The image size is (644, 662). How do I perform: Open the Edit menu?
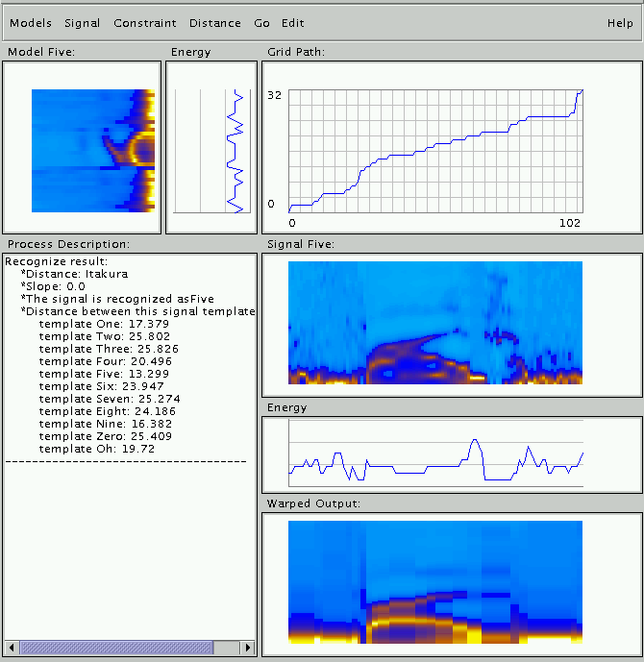coord(293,23)
